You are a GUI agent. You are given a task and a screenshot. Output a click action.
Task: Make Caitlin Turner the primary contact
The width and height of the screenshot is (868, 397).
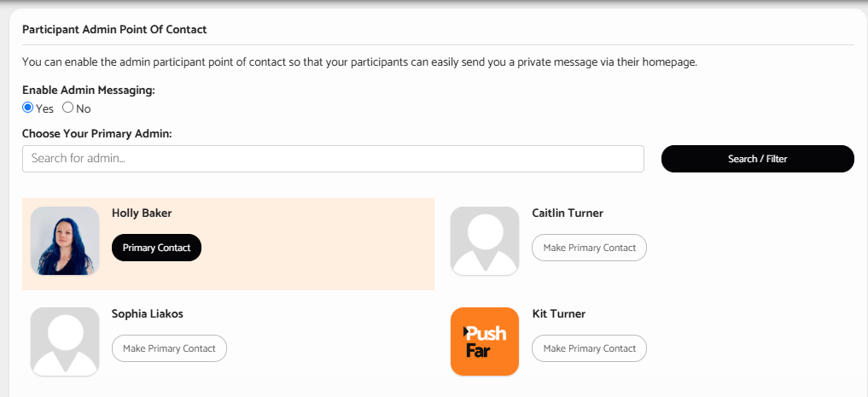pos(589,248)
